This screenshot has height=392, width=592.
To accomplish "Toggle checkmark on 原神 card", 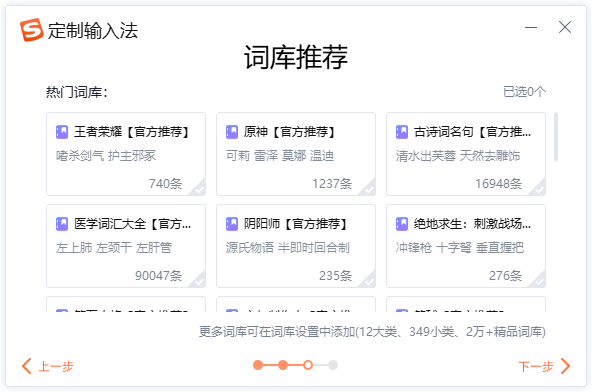I will tap(368, 189).
